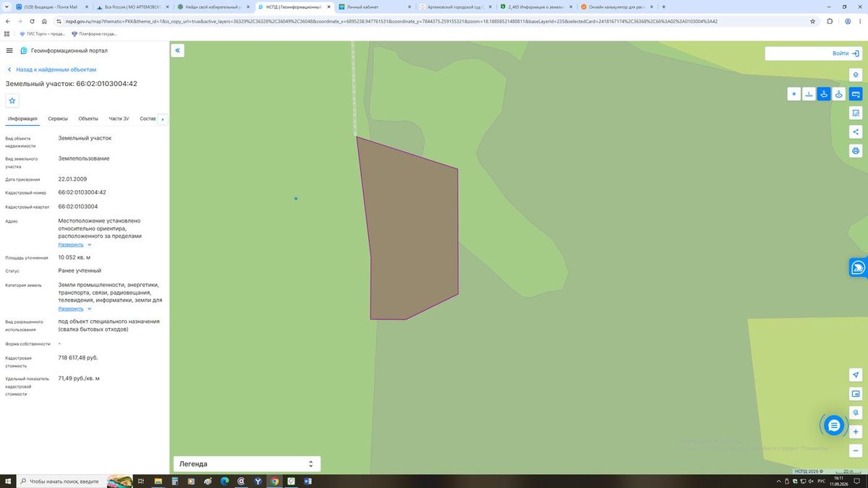Open the hamburger menu of Геоинформационный портал
The image size is (868, 488).
[9, 51]
